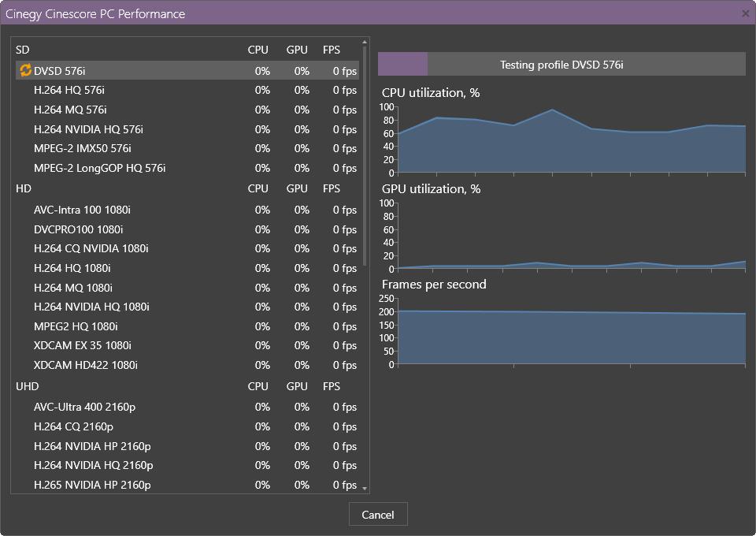Click the testing progress bar for DVSD 576i
Image resolution: width=756 pixels, height=536 pixels.
[561, 65]
